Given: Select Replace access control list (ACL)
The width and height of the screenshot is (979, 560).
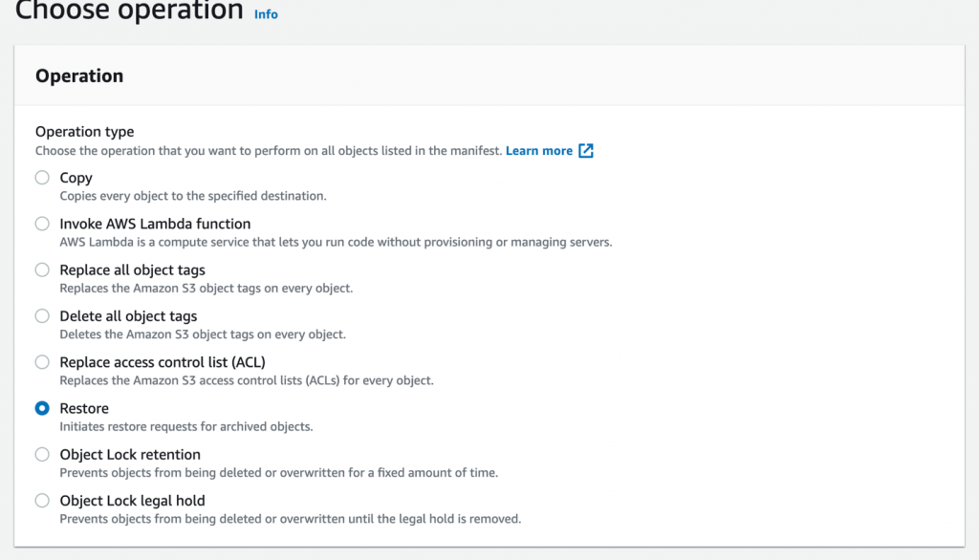Looking at the screenshot, I should pyautogui.click(x=41, y=361).
